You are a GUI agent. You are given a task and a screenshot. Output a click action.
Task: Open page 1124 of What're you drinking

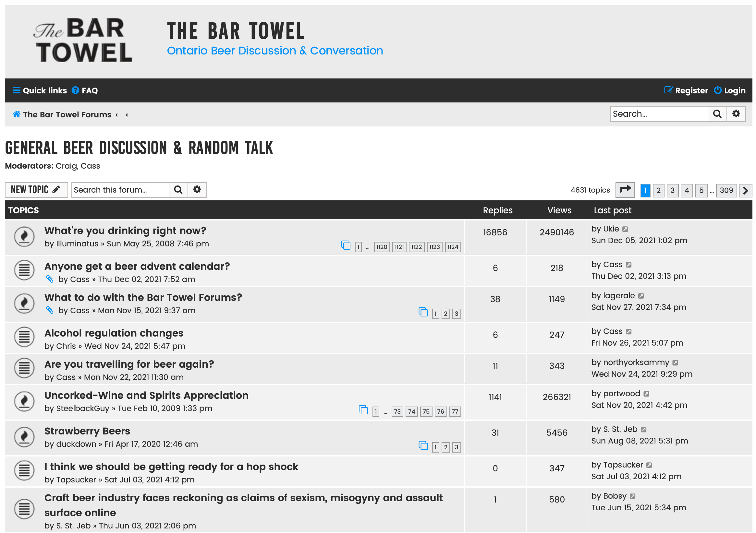point(453,247)
